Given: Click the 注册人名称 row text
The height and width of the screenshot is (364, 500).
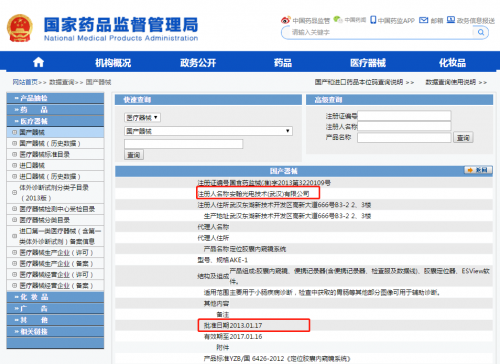Looking at the screenshot, I should [x=253, y=194].
